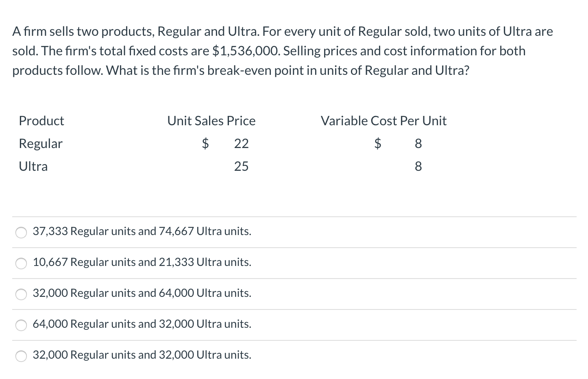Choose the radio button for 10,667 Regular units
588x379 pixels.
pyautogui.click(x=21, y=263)
